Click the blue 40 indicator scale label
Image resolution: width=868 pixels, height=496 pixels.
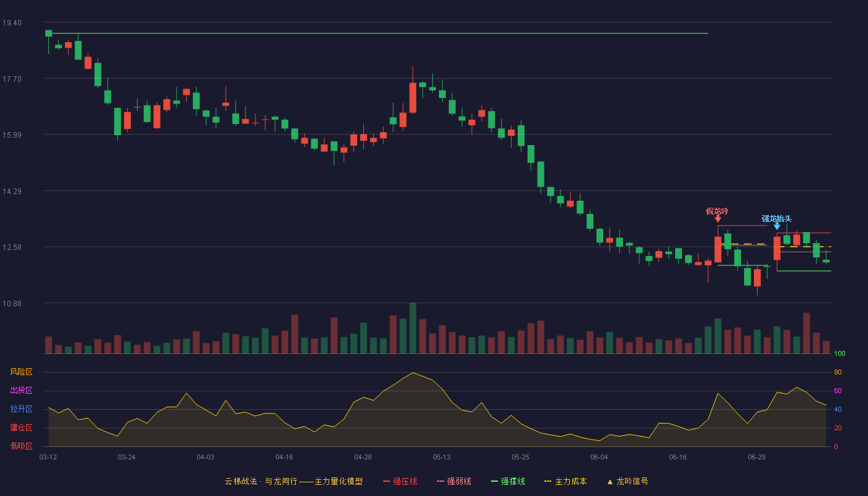coord(838,409)
